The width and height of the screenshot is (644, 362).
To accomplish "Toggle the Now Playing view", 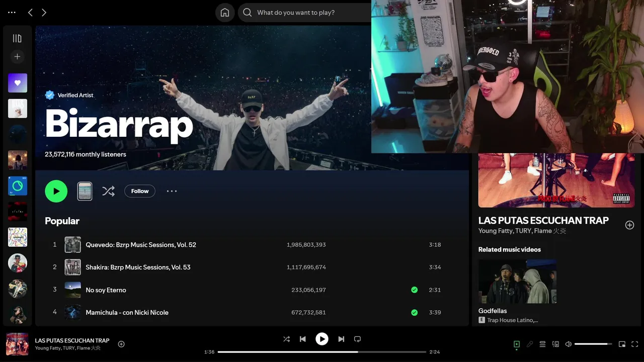I will [517, 344].
